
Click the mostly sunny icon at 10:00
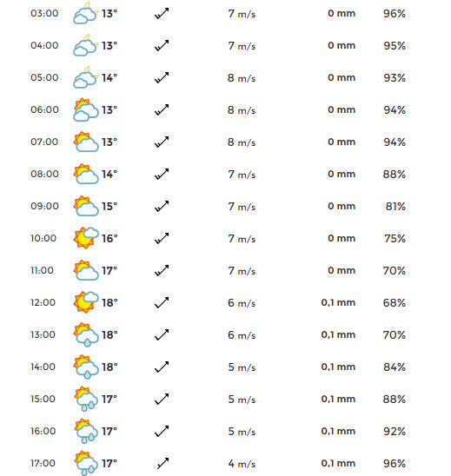pyautogui.click(x=86, y=238)
